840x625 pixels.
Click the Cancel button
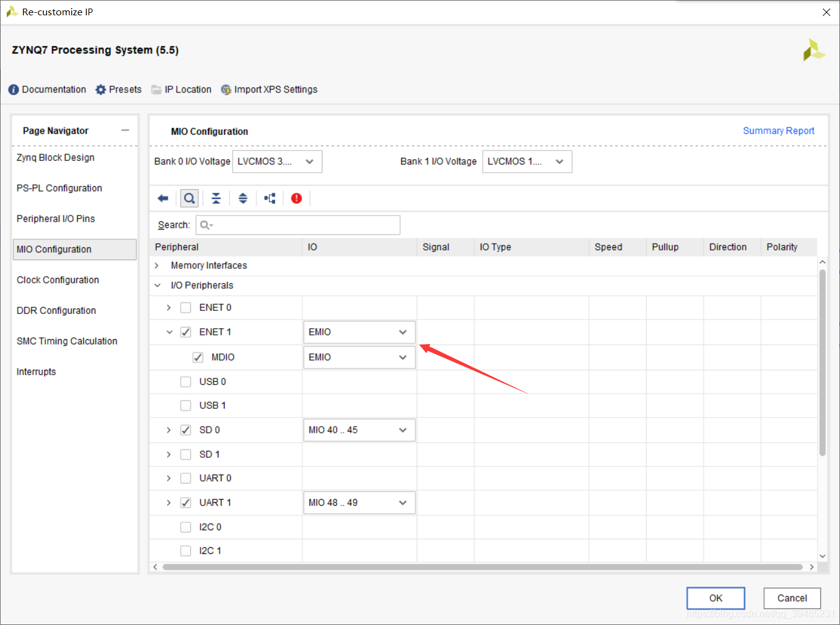[792, 599]
